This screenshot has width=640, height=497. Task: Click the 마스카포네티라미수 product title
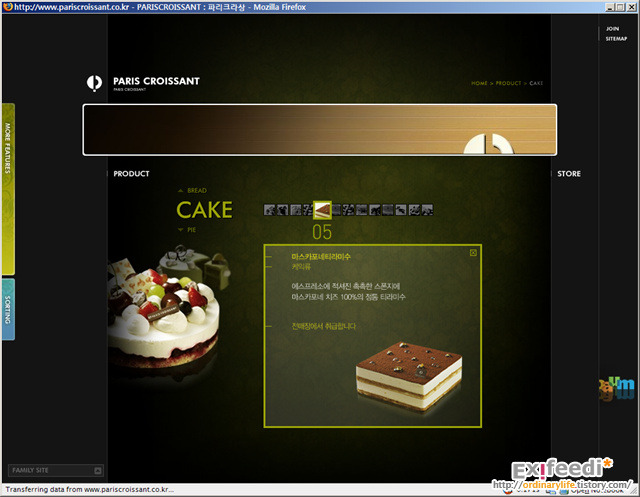click(x=321, y=257)
